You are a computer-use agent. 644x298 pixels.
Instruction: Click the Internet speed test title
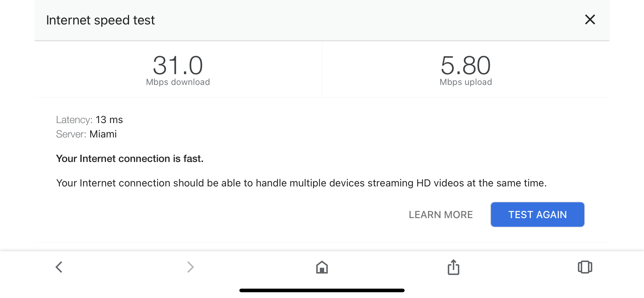click(101, 20)
